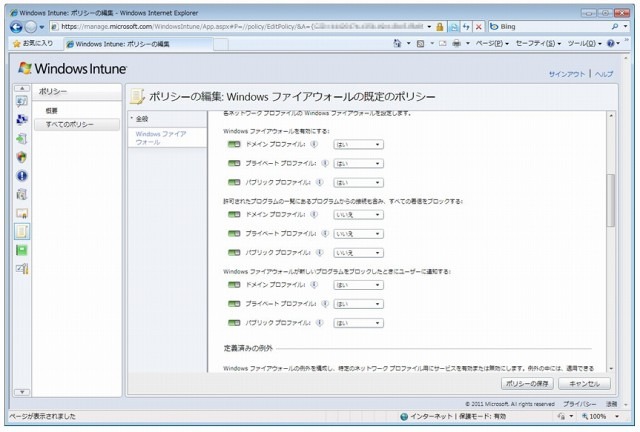Click the Home icon in IE command bar

397,43
